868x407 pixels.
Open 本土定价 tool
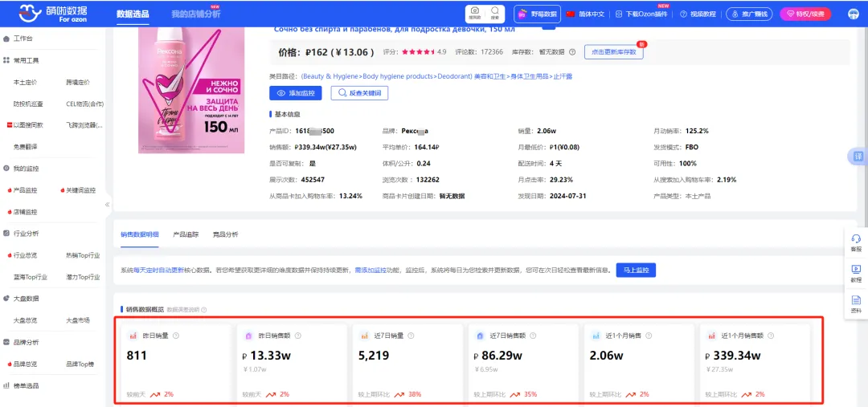click(x=25, y=82)
